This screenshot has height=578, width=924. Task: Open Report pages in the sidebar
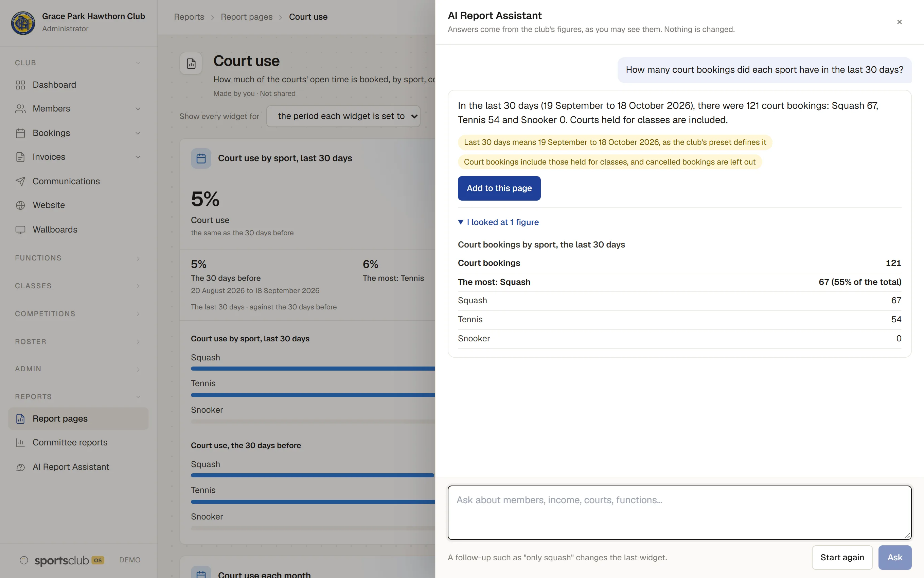(x=78, y=419)
